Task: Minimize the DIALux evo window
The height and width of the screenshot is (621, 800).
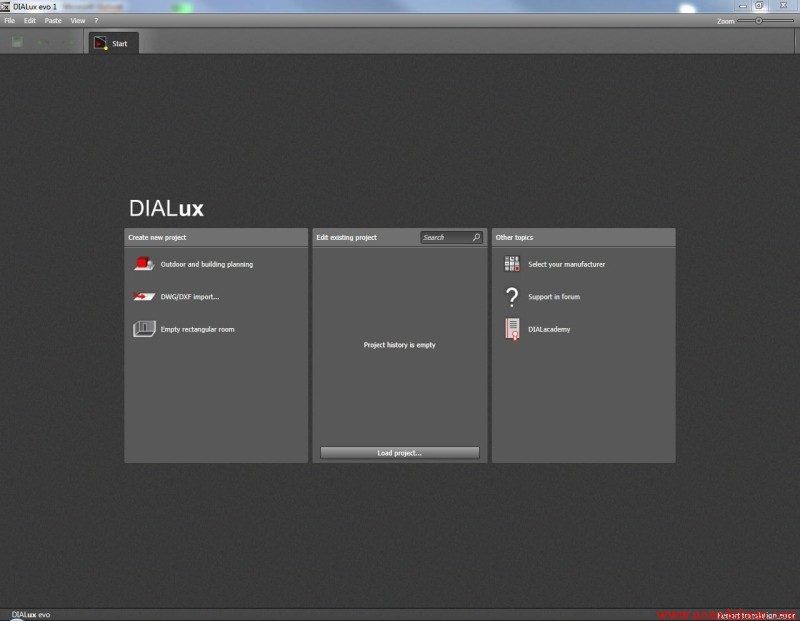Action: pos(743,6)
